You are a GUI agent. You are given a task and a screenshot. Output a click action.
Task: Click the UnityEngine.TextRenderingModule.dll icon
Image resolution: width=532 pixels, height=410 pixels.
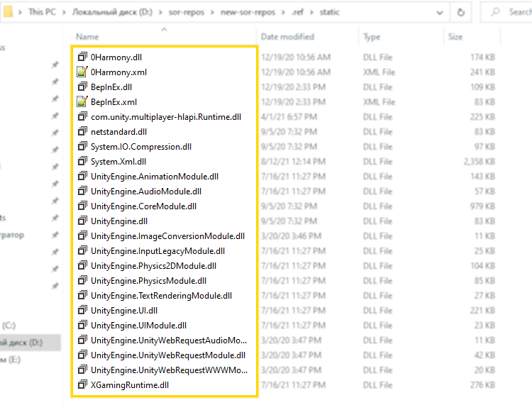point(82,295)
